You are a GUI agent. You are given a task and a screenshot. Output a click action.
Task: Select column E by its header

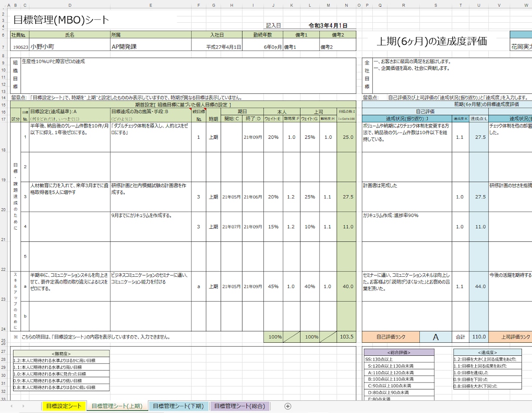tap(150, 5)
